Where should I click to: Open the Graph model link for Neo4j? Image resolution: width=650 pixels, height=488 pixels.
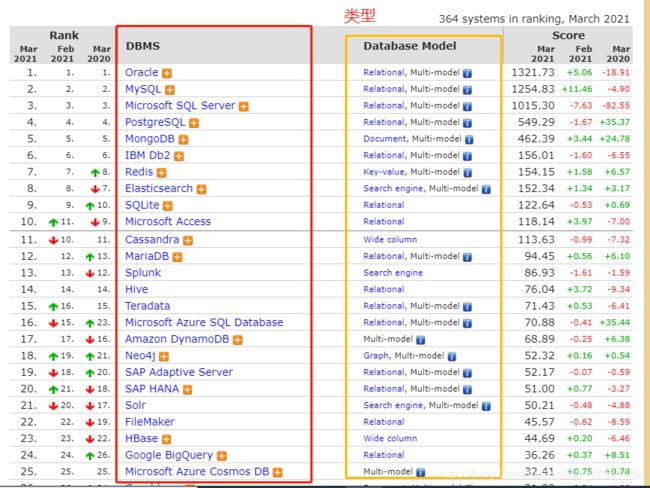click(x=376, y=356)
